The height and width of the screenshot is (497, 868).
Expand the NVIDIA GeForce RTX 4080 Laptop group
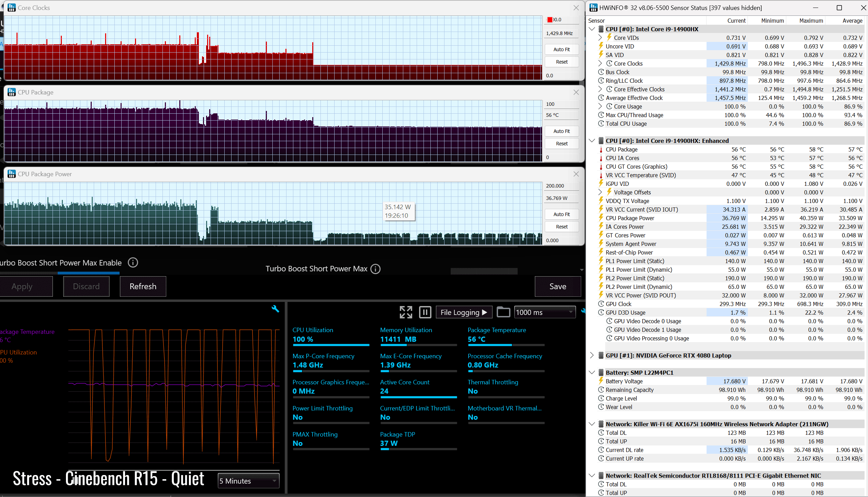click(x=592, y=355)
